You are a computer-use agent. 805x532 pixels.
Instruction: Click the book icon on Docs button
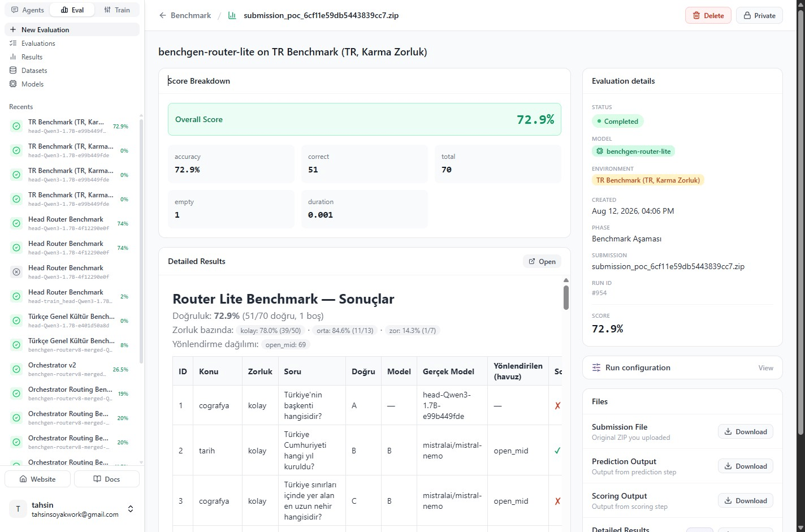pyautogui.click(x=97, y=479)
